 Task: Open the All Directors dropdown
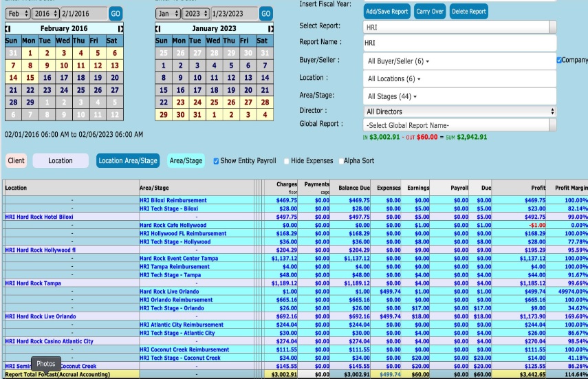459,111
